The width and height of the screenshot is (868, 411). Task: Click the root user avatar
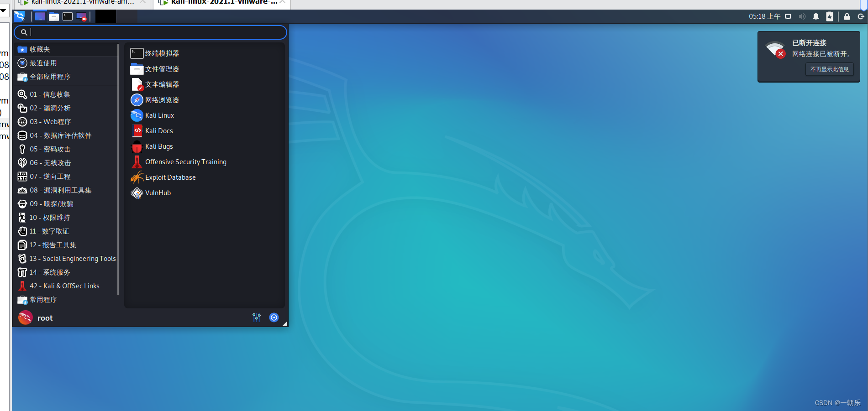click(x=25, y=317)
